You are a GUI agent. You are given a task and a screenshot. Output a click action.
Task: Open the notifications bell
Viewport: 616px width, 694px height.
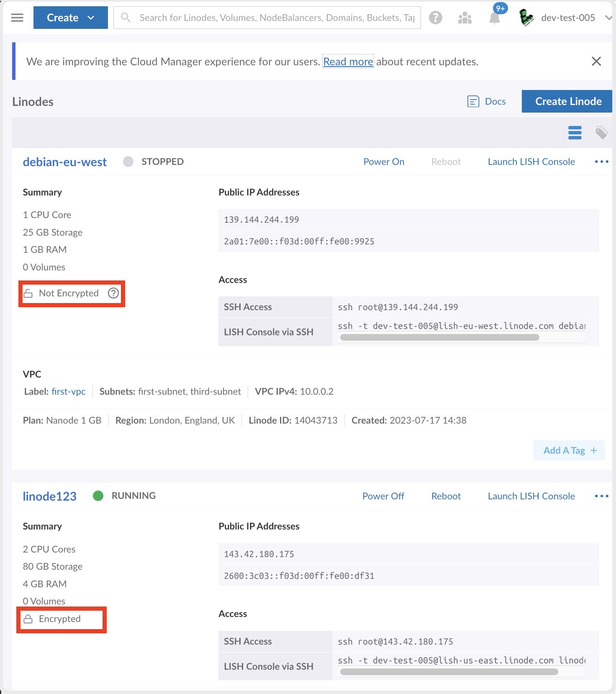pos(495,18)
